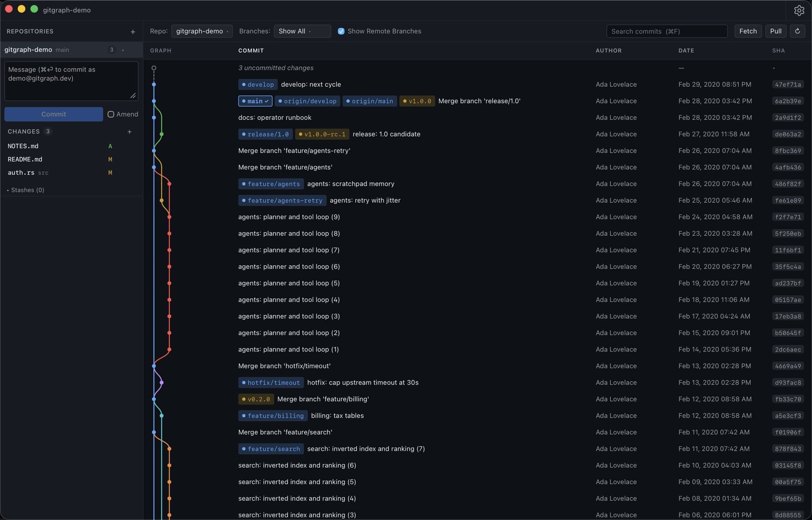This screenshot has height=520, width=812.
Task: Open the gitgraph-demo repository row dropdown arrow
Action: click(123, 50)
